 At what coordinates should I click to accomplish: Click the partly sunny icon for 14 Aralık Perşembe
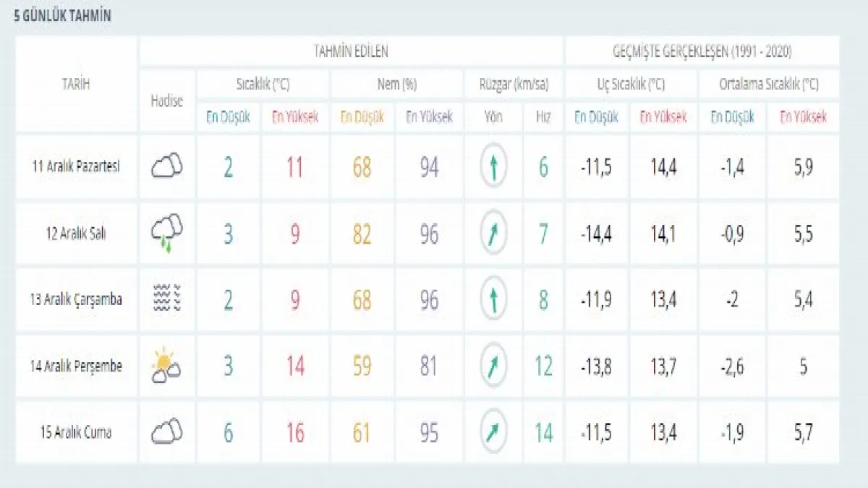point(166,366)
